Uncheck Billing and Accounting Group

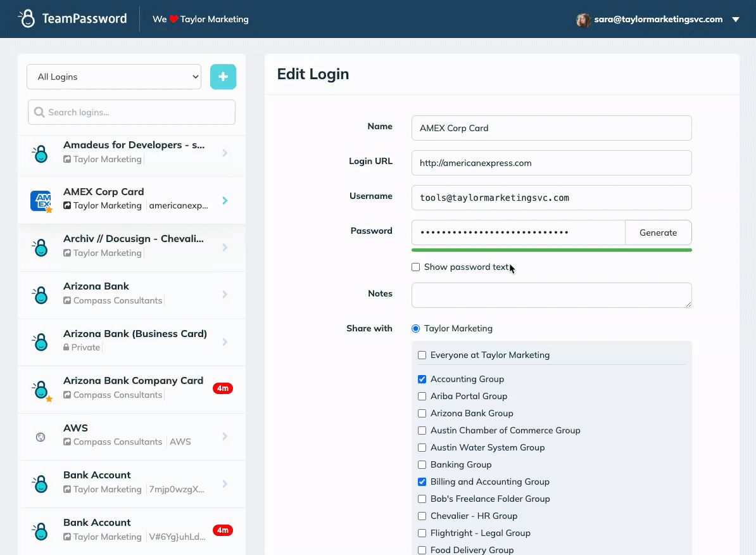click(422, 482)
